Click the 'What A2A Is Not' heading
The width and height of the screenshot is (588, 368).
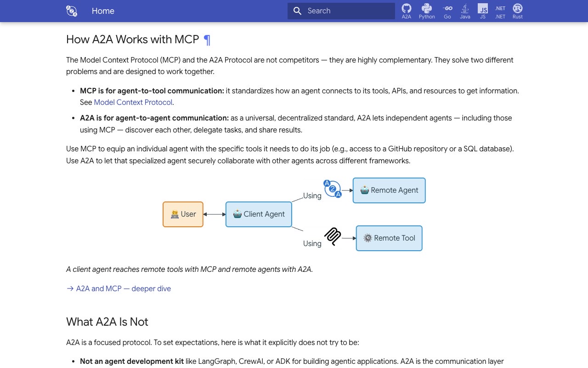coord(107,322)
